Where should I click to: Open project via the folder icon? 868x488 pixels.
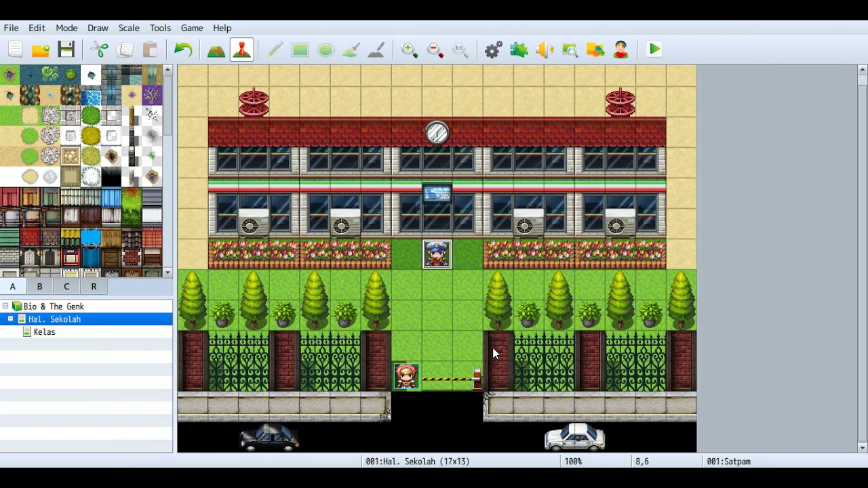pyautogui.click(x=41, y=49)
